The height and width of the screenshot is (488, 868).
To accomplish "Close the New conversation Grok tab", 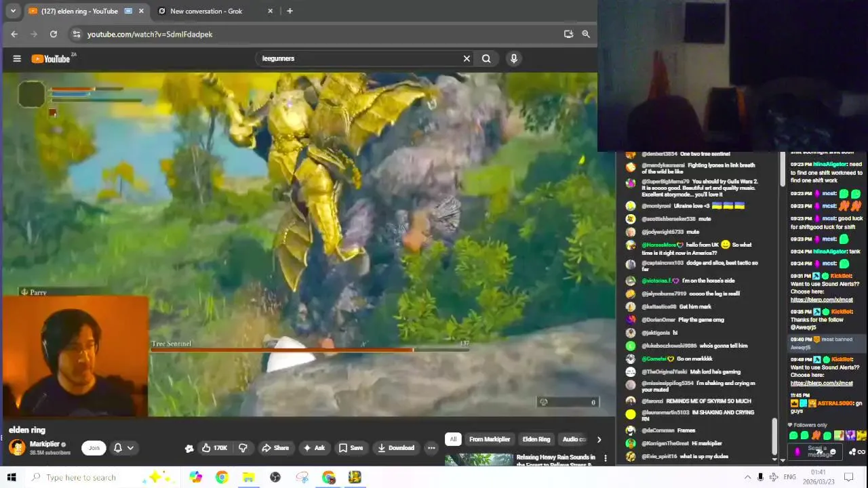I will pos(271,11).
